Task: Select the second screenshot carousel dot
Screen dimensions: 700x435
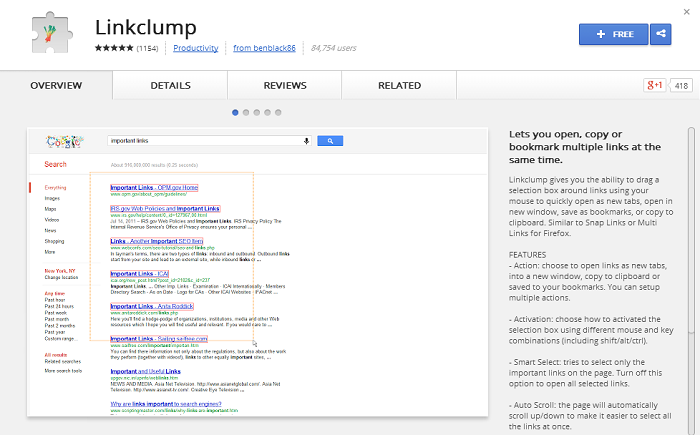Action: [246, 113]
